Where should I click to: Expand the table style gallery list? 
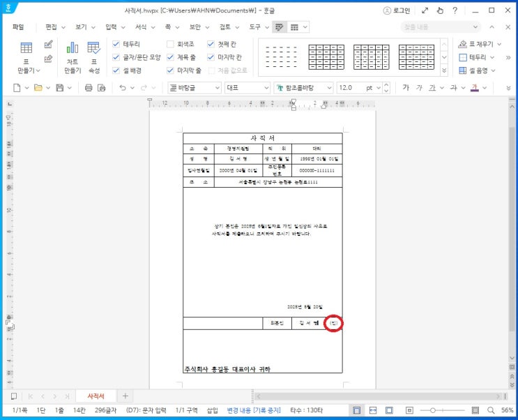tap(444, 70)
